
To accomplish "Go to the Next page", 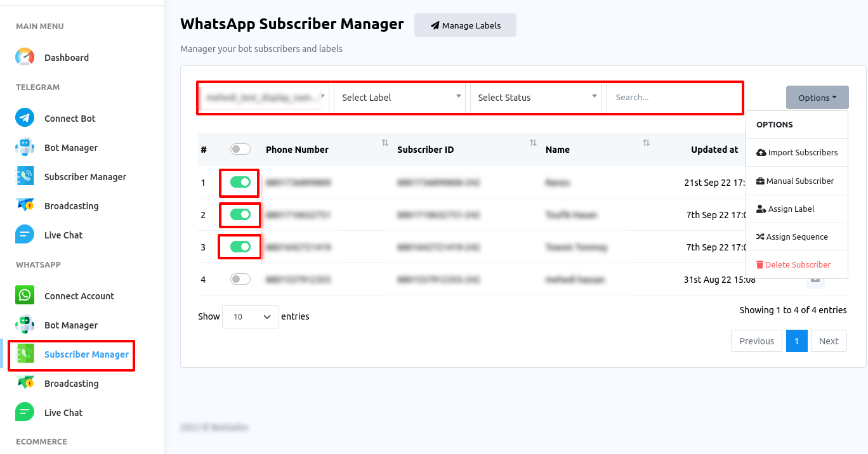I will pos(829,341).
